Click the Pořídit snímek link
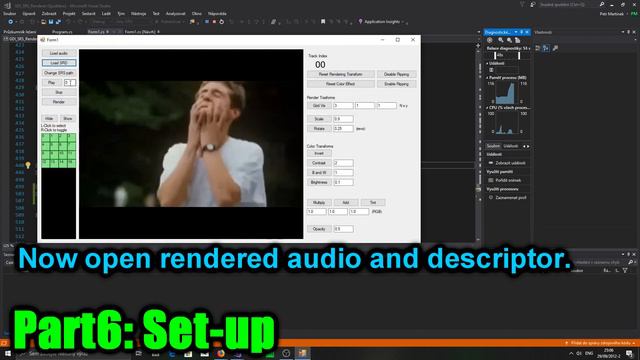The width and height of the screenshot is (640, 360). click(x=508, y=180)
